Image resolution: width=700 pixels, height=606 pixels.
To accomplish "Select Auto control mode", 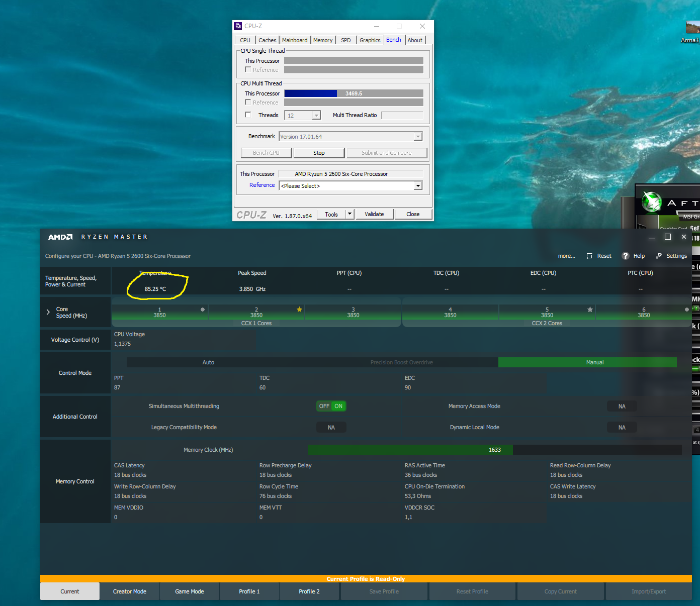I will point(208,362).
